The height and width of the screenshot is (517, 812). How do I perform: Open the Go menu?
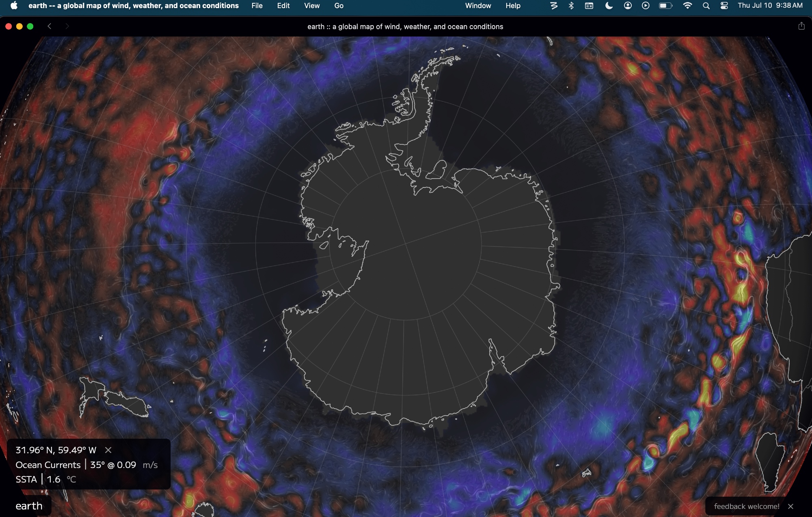point(339,6)
